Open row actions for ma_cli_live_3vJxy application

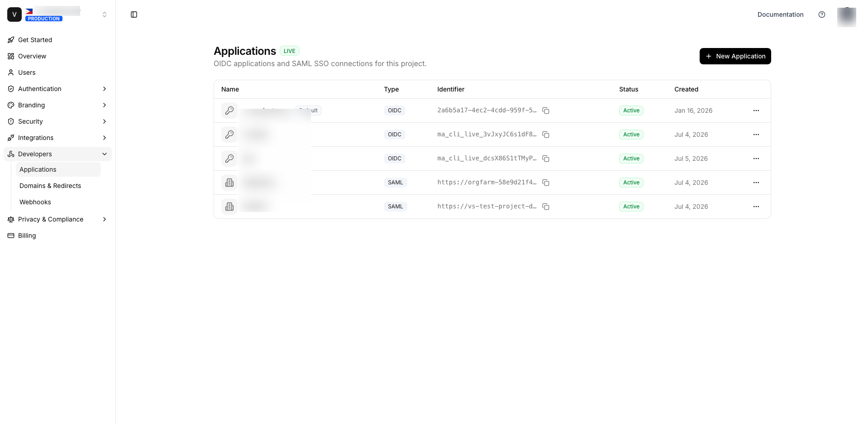pyautogui.click(x=756, y=135)
